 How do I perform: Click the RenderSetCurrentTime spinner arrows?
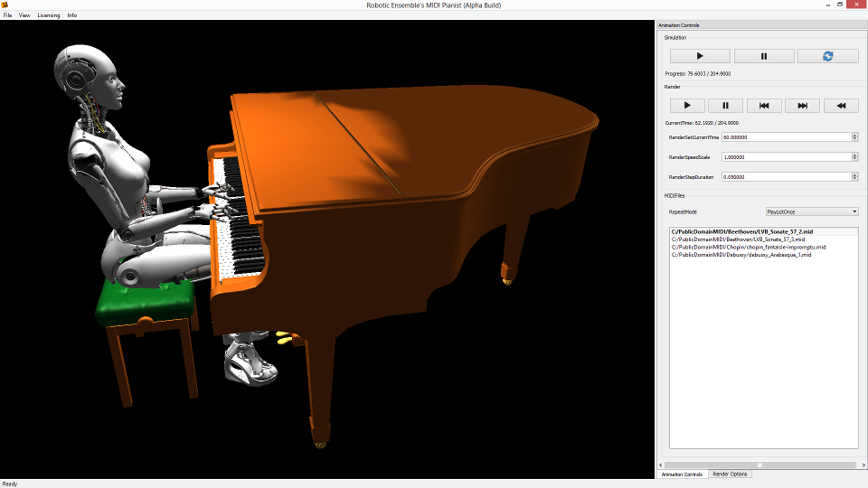tap(854, 137)
